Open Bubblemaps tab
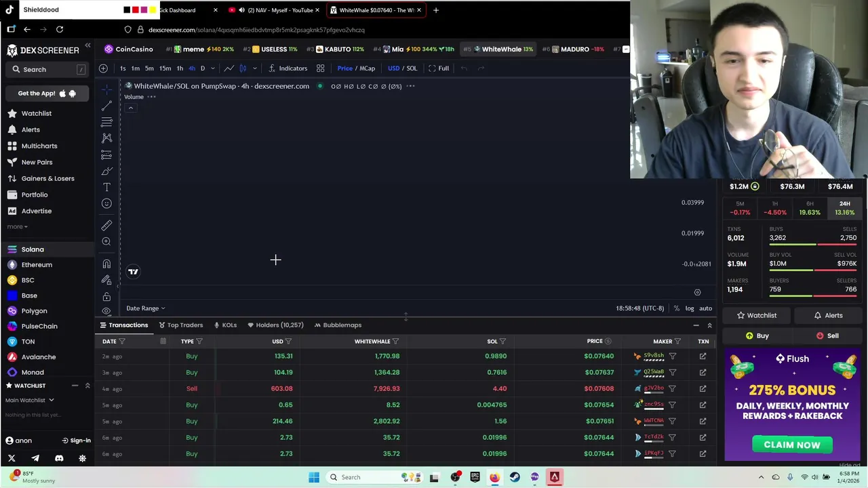This screenshot has width=868, height=488. click(x=338, y=325)
